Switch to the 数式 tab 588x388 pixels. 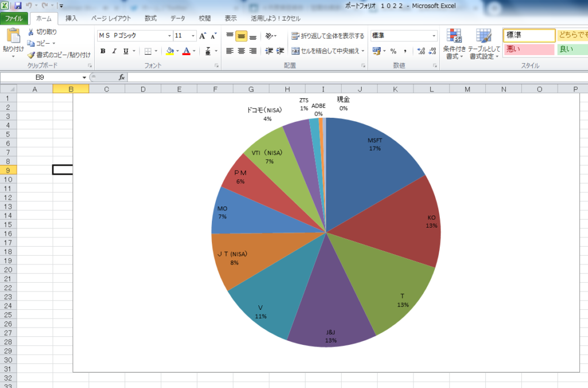pos(151,18)
